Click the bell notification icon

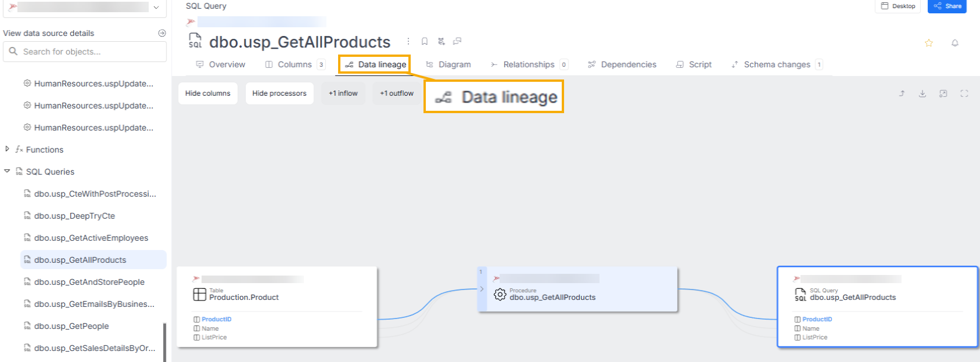pyautogui.click(x=955, y=43)
